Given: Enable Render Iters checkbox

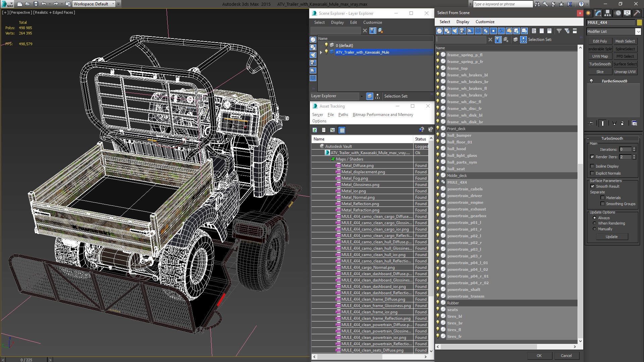Looking at the screenshot, I should tap(592, 157).
